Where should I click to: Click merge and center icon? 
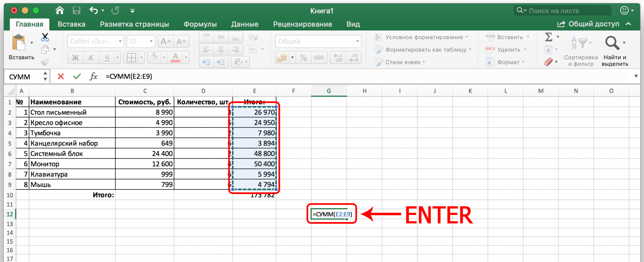coord(253,49)
